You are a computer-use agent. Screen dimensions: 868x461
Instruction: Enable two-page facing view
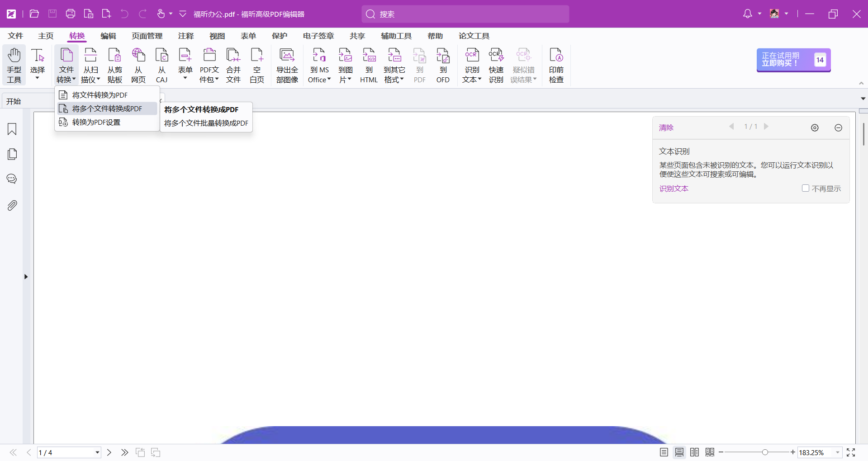695,452
